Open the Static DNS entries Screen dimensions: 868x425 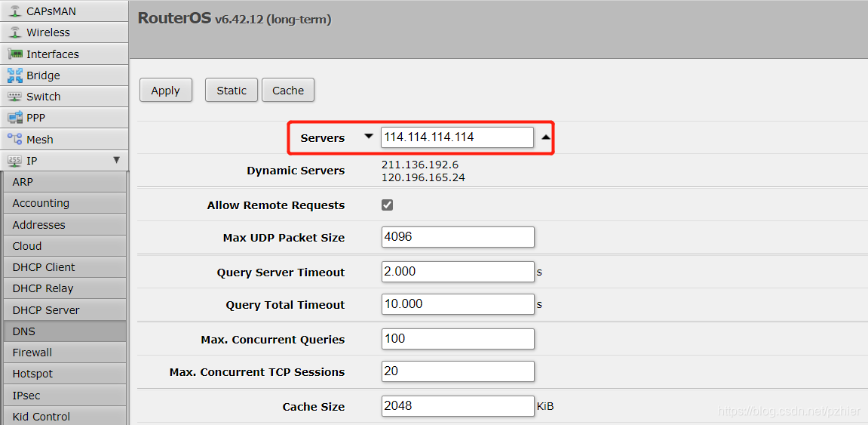[232, 91]
